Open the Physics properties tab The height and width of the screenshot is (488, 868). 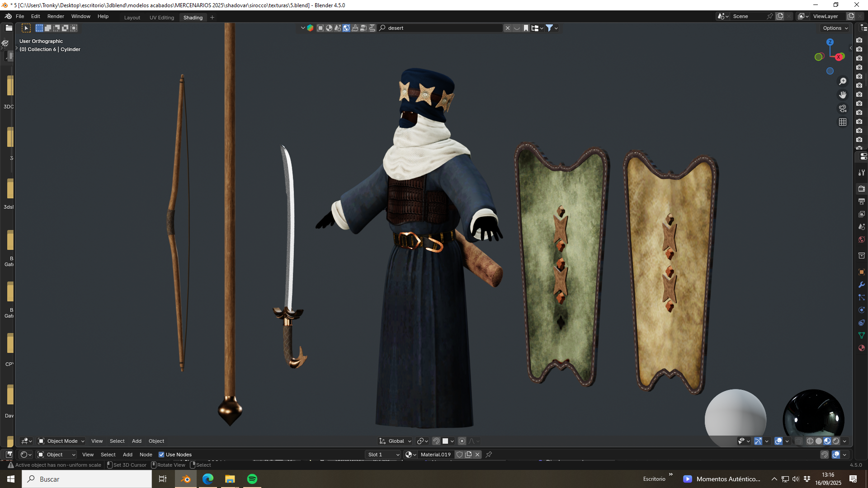862,310
